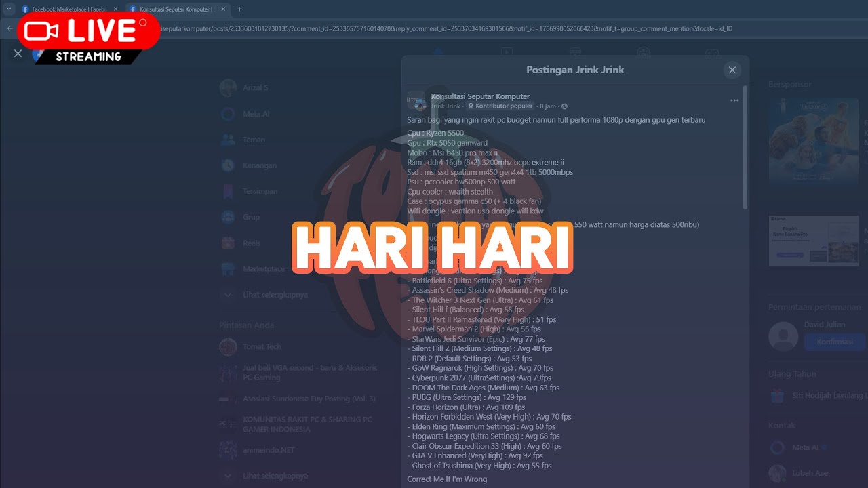Click the globe audience icon beside 8 jam
The height and width of the screenshot is (488, 868).
(564, 106)
